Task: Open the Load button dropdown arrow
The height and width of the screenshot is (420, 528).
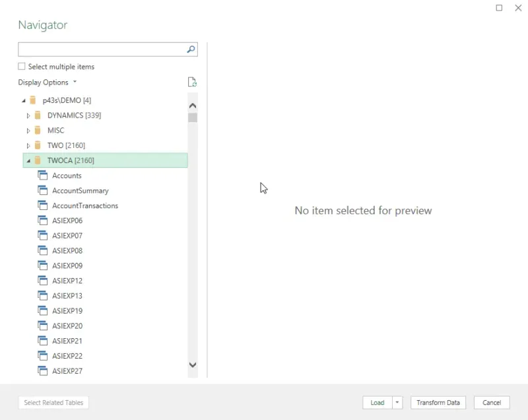Action: pyautogui.click(x=397, y=403)
